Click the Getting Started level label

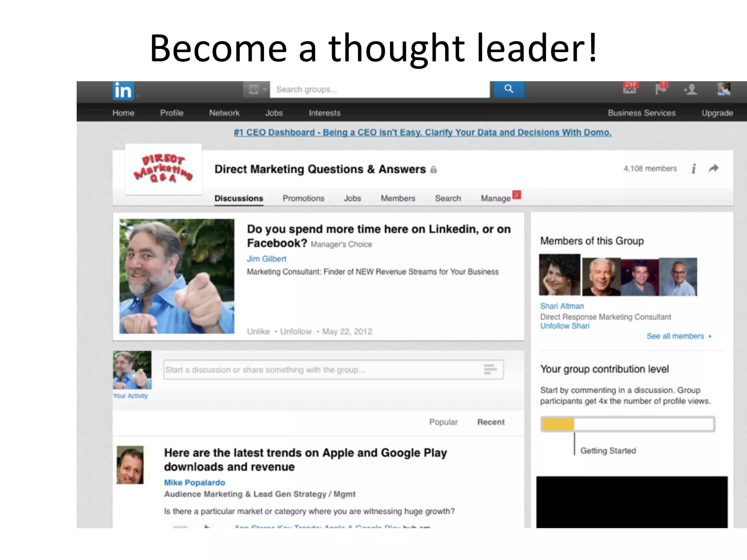pos(608,451)
